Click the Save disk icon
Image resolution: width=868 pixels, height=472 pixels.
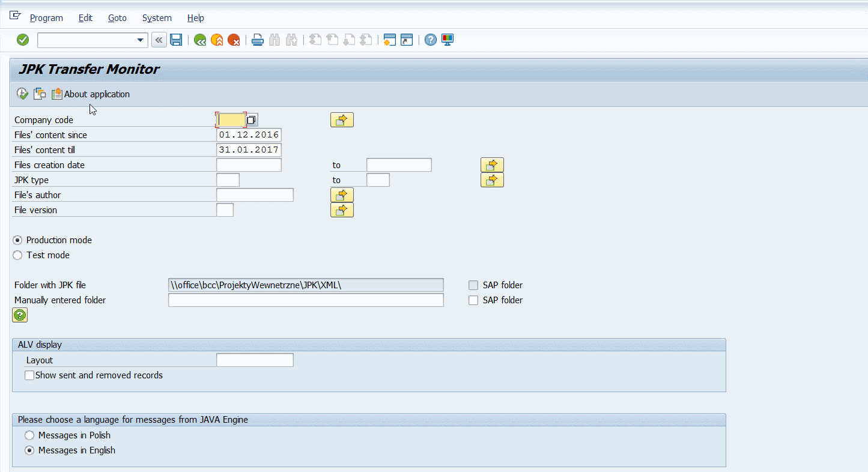click(176, 40)
